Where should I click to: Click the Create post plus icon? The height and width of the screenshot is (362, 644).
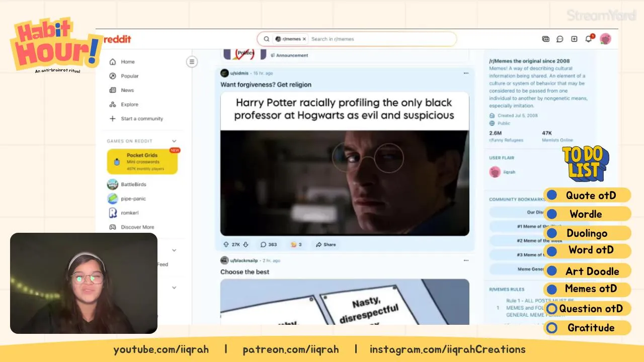click(x=574, y=39)
